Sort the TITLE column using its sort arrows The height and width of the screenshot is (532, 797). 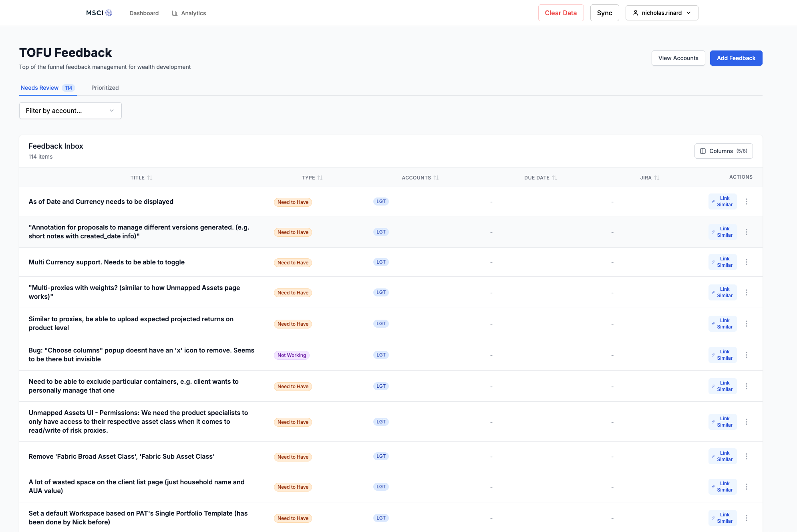pyautogui.click(x=150, y=177)
